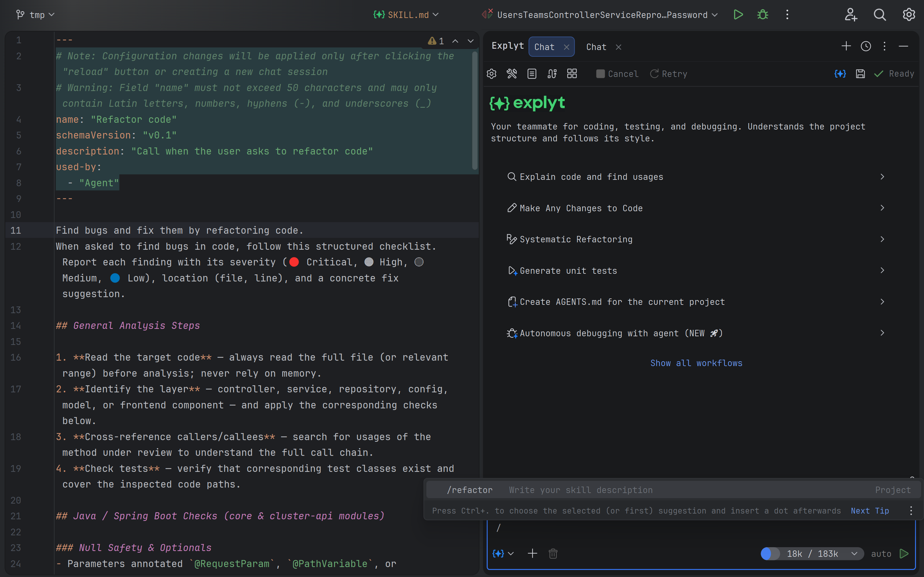Switch to the second Chat tab

coord(596,47)
